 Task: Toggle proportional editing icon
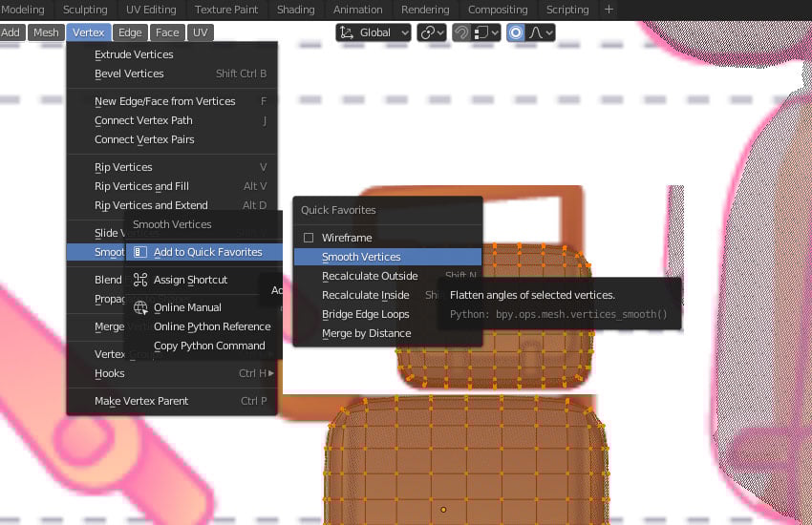coord(516,32)
